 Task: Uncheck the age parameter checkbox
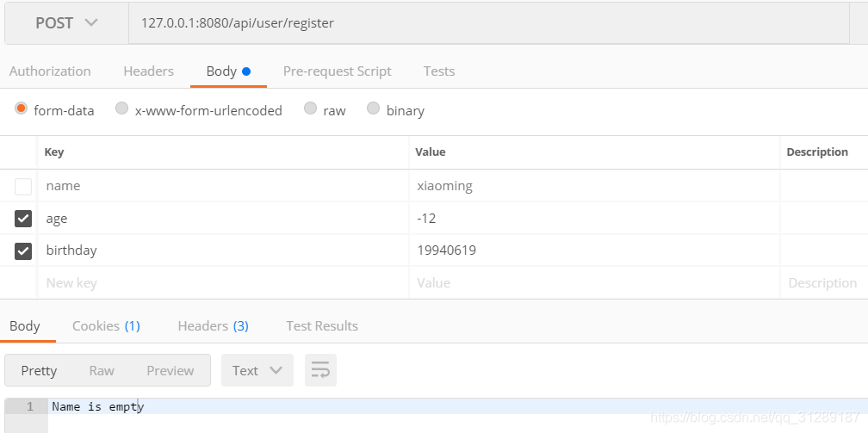(x=23, y=219)
